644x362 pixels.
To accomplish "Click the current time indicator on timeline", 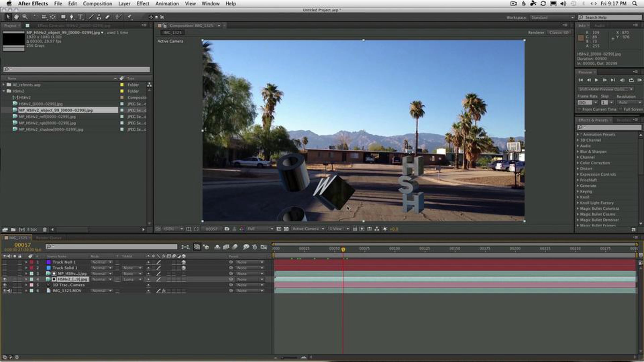I will (343, 249).
